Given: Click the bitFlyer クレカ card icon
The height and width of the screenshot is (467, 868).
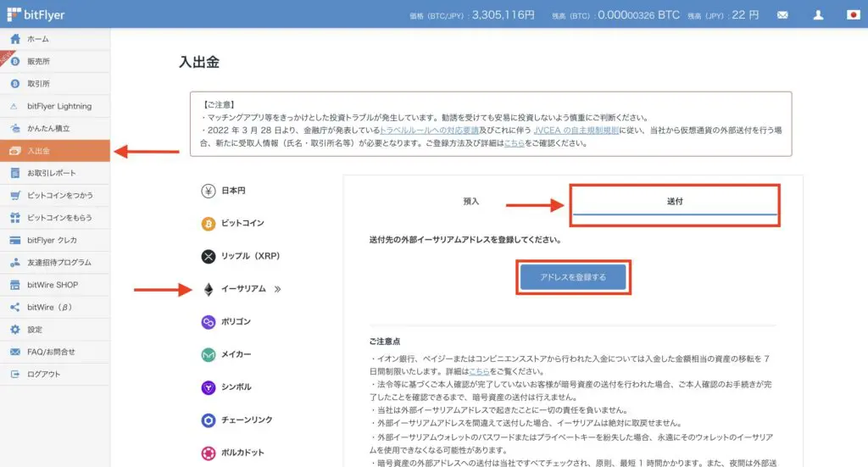Looking at the screenshot, I should pos(15,240).
